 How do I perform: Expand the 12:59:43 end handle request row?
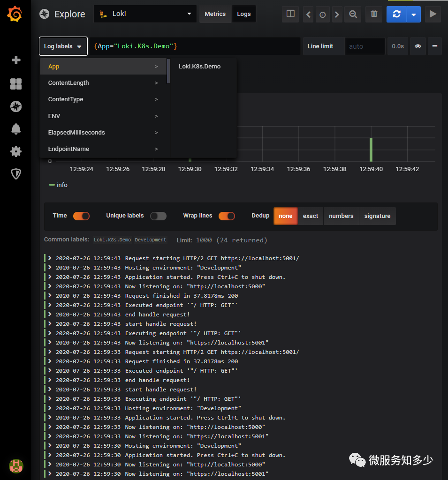50,314
